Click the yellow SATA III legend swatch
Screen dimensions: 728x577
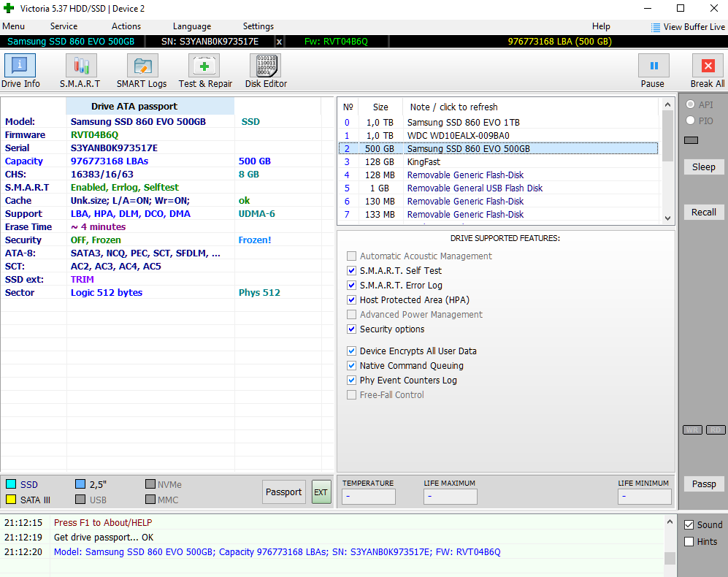point(11,500)
